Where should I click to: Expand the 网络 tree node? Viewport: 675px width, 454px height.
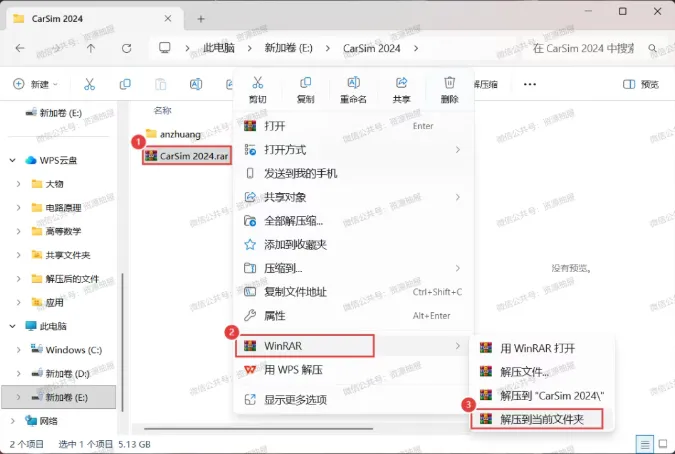pos(12,421)
